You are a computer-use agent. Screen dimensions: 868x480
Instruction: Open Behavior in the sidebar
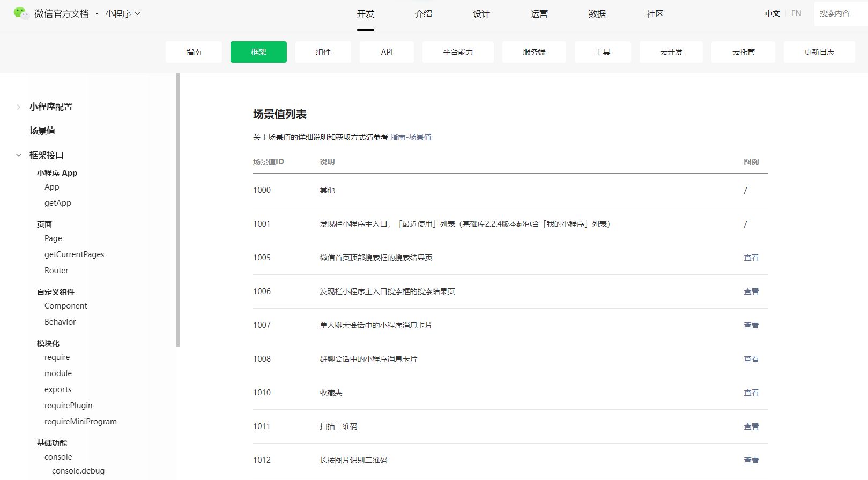[60, 322]
